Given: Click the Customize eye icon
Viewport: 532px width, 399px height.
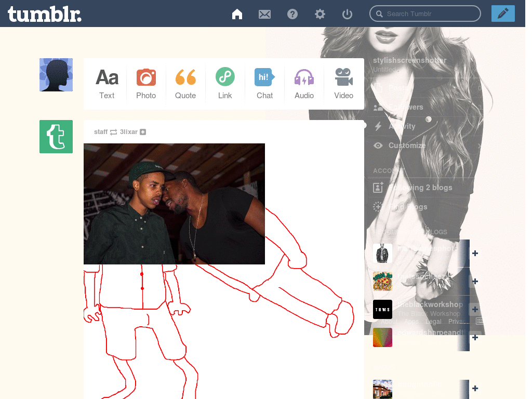Looking at the screenshot, I should point(378,145).
